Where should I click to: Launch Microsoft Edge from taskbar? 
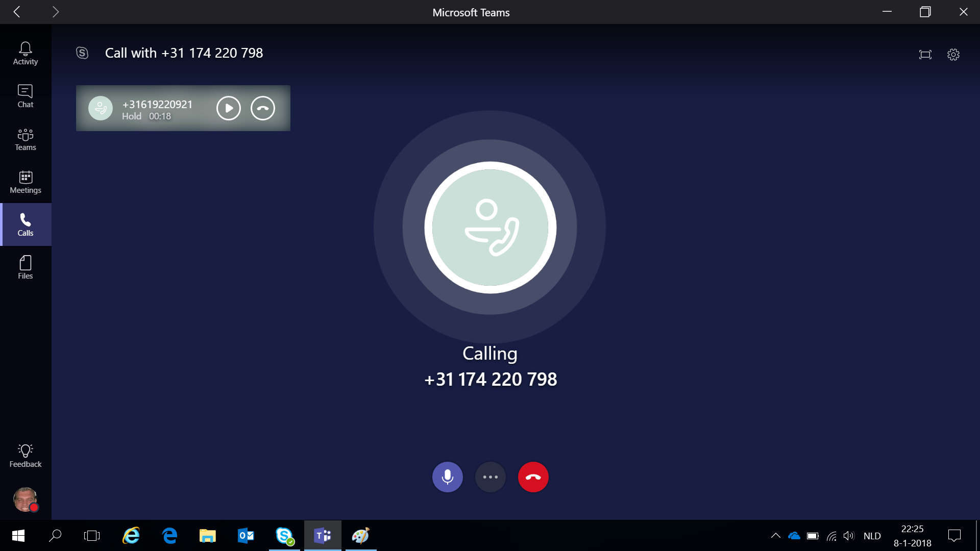coord(169,536)
